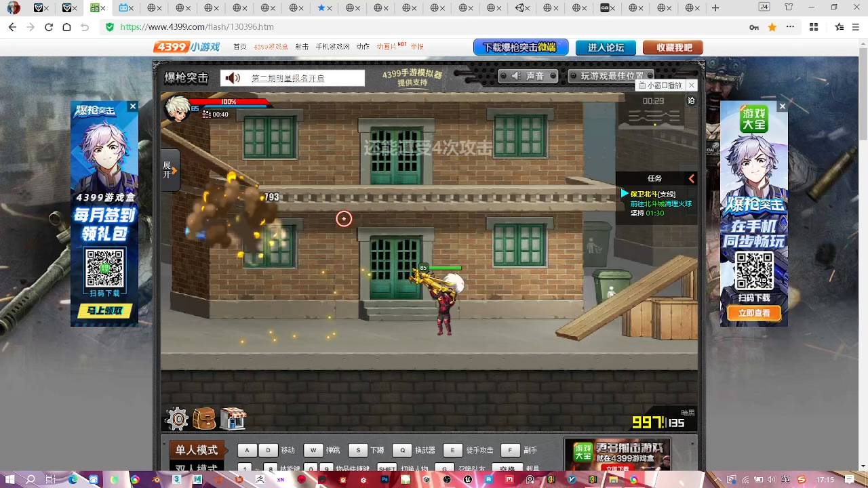Click the red player health bar
The height and width of the screenshot is (488, 868).
click(229, 102)
